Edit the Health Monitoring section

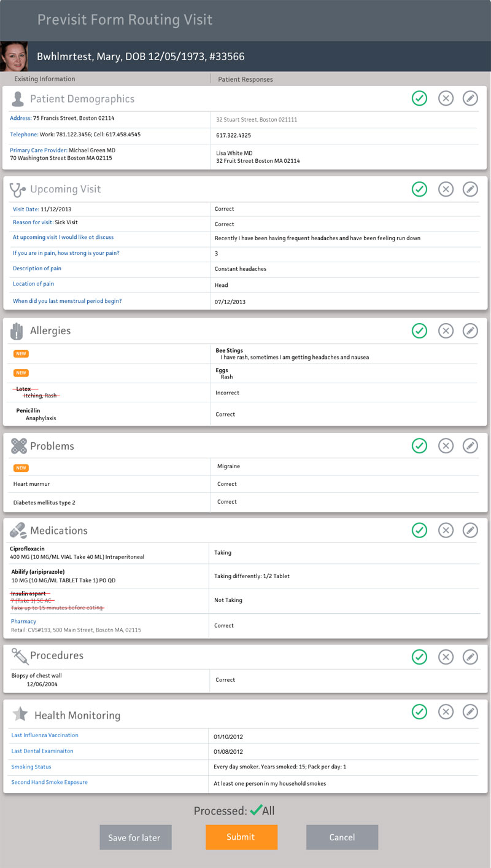pyautogui.click(x=470, y=712)
